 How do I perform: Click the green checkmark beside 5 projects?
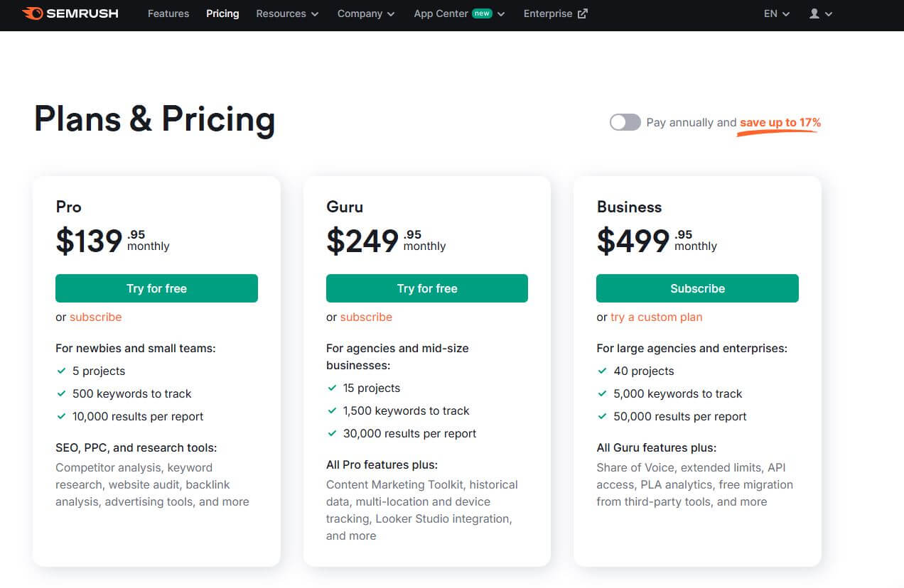coord(60,371)
